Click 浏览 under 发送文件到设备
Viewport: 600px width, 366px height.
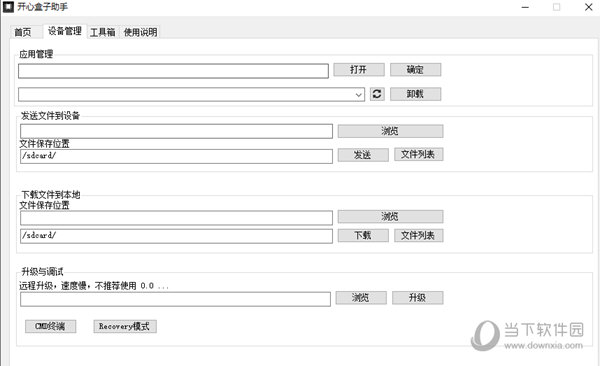(x=390, y=131)
